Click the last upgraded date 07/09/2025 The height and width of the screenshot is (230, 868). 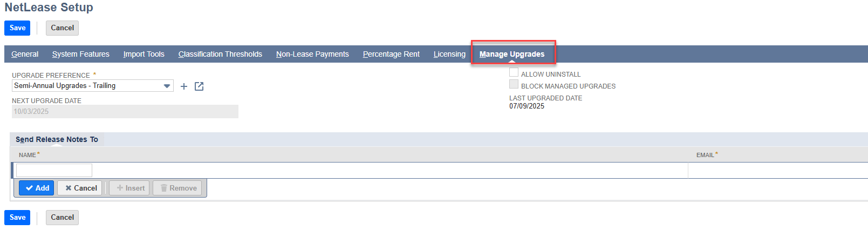pyautogui.click(x=527, y=106)
